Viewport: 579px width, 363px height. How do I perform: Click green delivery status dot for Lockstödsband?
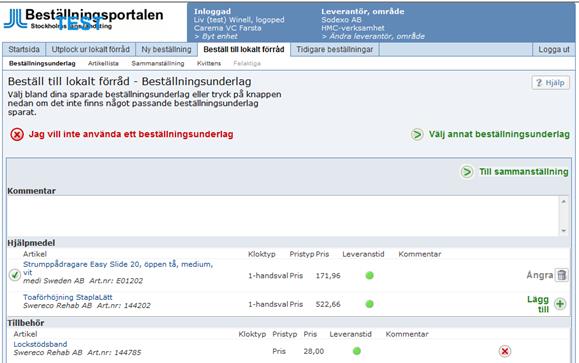click(357, 351)
